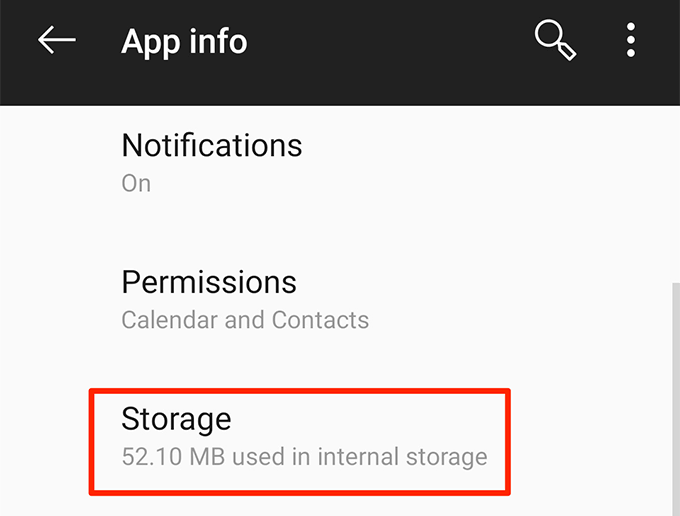The height and width of the screenshot is (516, 680).
Task: Tap "52.10 MB used in internal storage"
Action: coord(304,458)
